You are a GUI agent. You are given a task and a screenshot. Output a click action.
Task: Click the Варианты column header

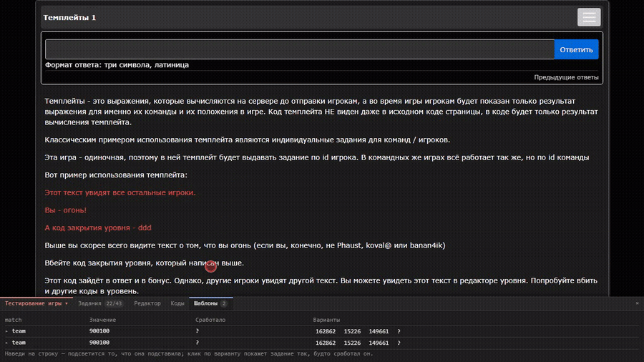click(x=326, y=320)
